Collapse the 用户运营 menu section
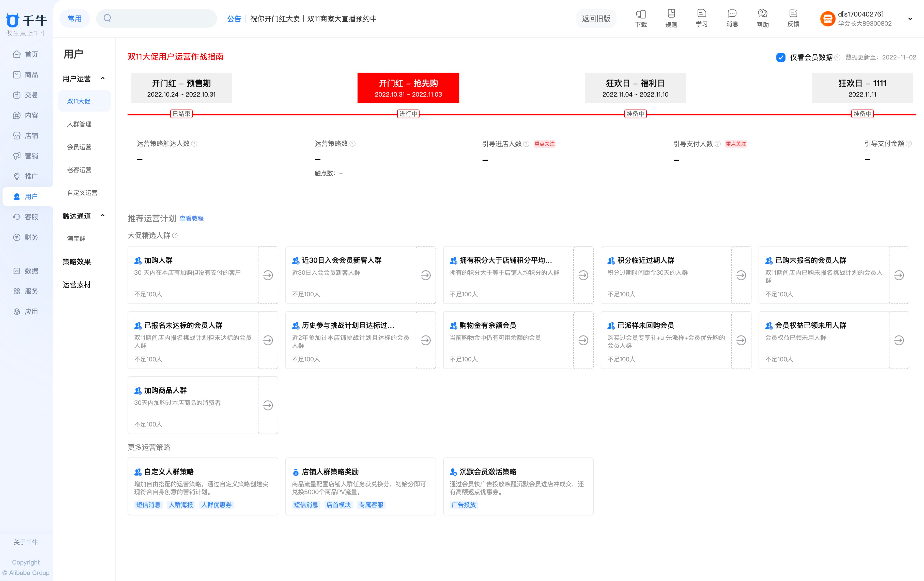Screen dimensions: 924x581 [102, 78]
